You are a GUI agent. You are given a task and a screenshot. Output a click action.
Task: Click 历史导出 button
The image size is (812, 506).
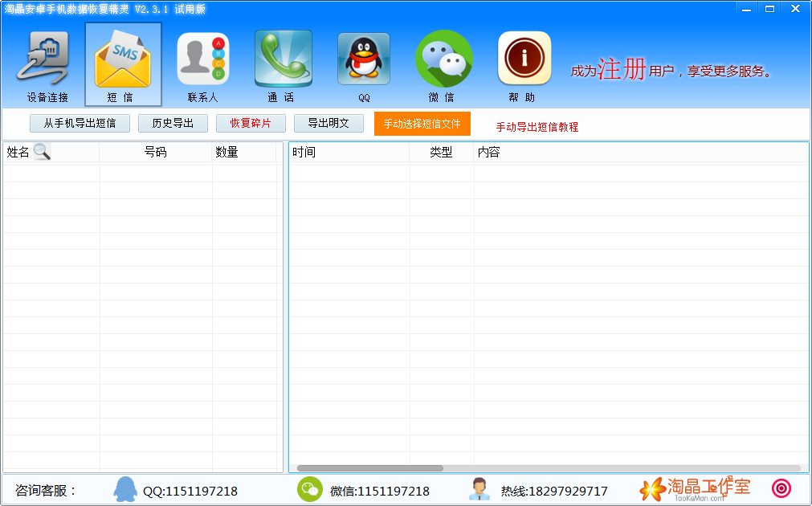tap(173, 123)
